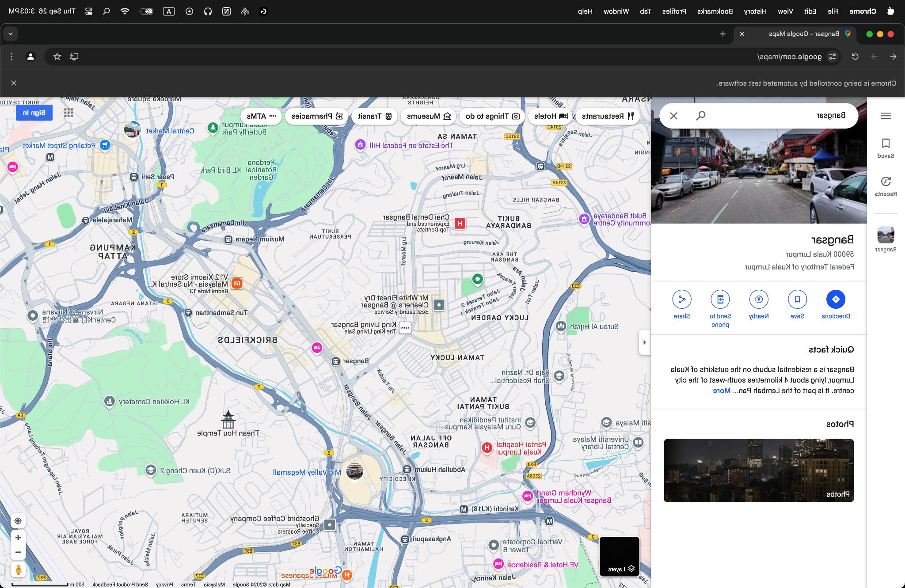Screen dimensions: 905x588
Task: Select the Pharmacies chip
Action: 316,116
